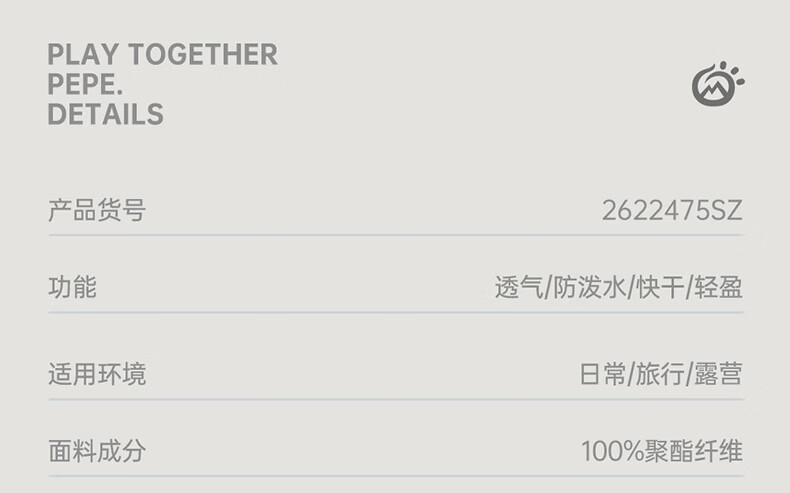
Task: Click the paw-print mountain logo icon
Action: [717, 85]
